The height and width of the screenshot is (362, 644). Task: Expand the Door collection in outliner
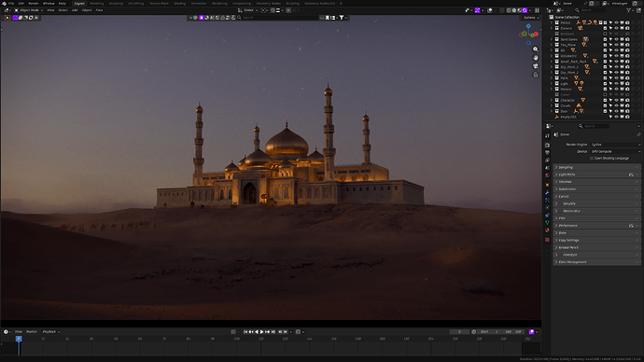[552, 111]
